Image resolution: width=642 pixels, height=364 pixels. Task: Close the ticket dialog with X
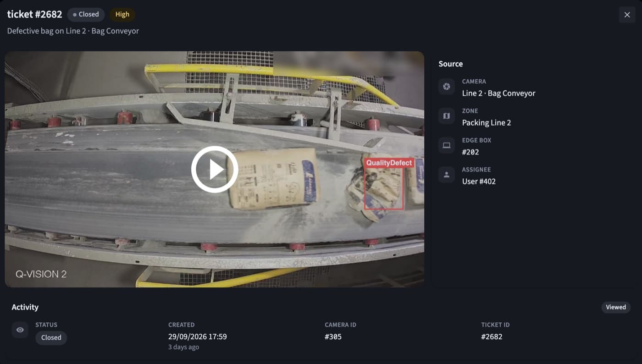(x=627, y=15)
